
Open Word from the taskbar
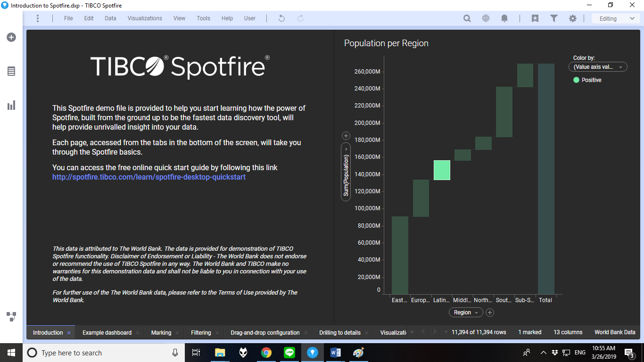click(x=336, y=353)
